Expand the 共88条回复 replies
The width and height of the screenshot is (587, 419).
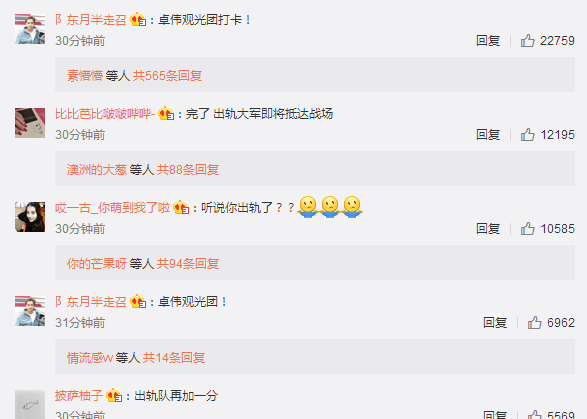188,170
